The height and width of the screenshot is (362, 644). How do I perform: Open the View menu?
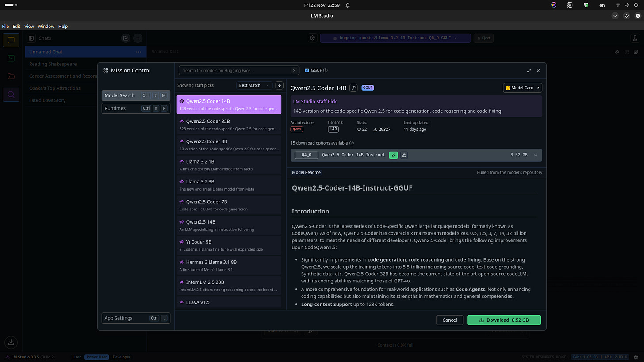[29, 27]
